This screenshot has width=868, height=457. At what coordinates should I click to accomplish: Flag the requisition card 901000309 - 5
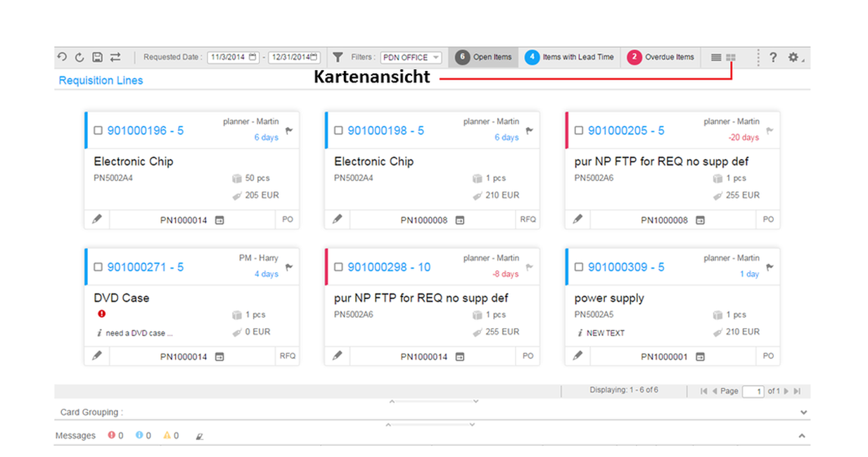click(x=770, y=267)
